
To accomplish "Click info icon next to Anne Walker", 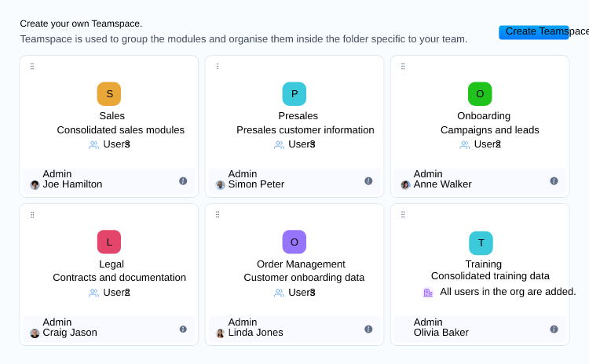I will (554, 181).
